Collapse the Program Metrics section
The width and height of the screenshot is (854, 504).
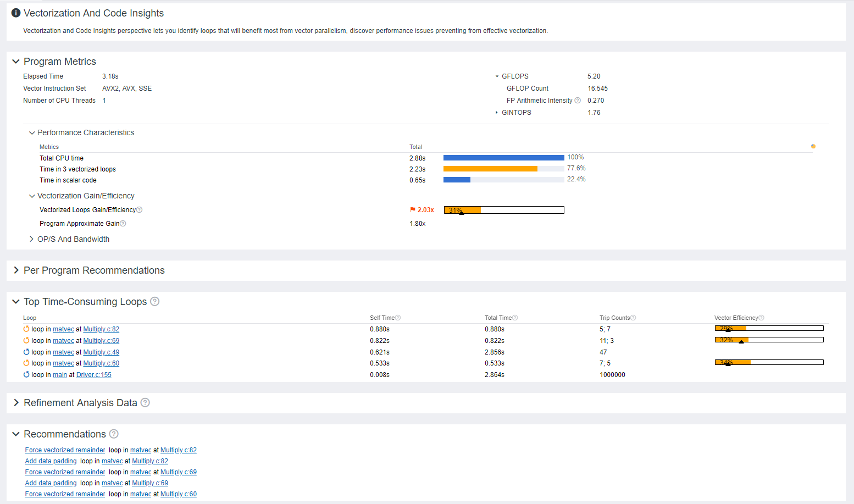(x=16, y=62)
